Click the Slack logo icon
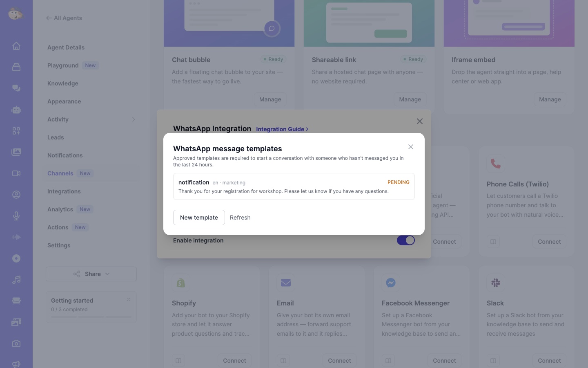 (x=496, y=283)
